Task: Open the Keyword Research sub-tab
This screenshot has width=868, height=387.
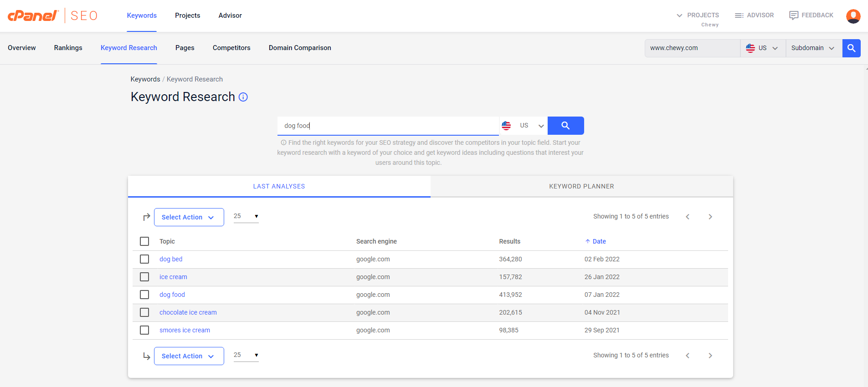Action: (129, 48)
